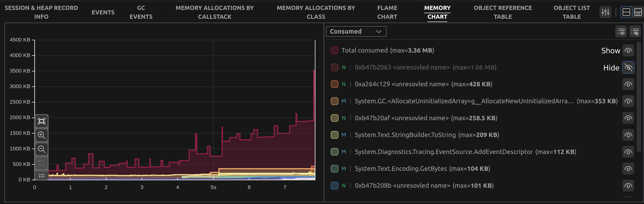
Task: Switch to grid panel layout
Action: coord(638,12)
